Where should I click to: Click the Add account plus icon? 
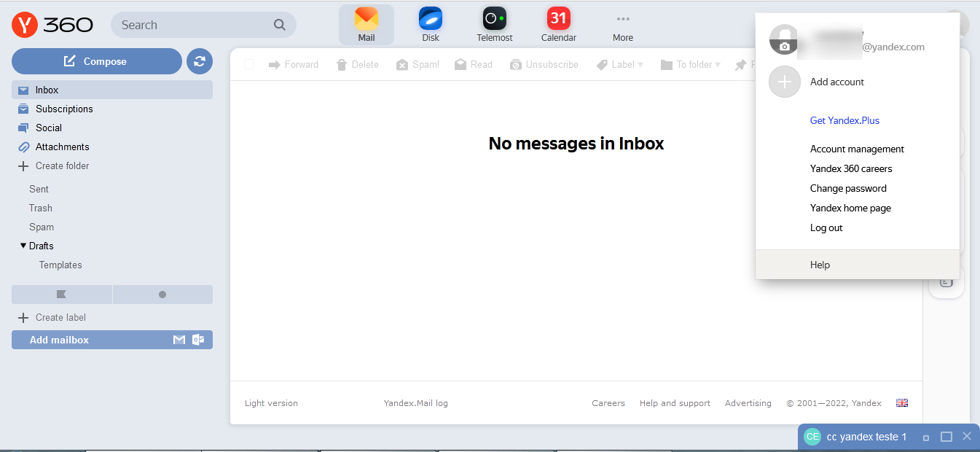[784, 82]
